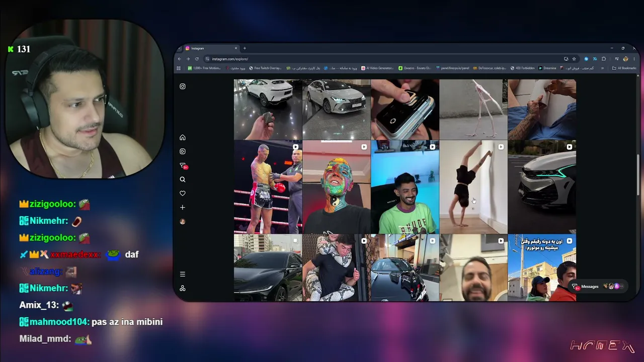Open the '403 Forbidden' bookmark
Screen dimensions: 644x362
(523, 68)
